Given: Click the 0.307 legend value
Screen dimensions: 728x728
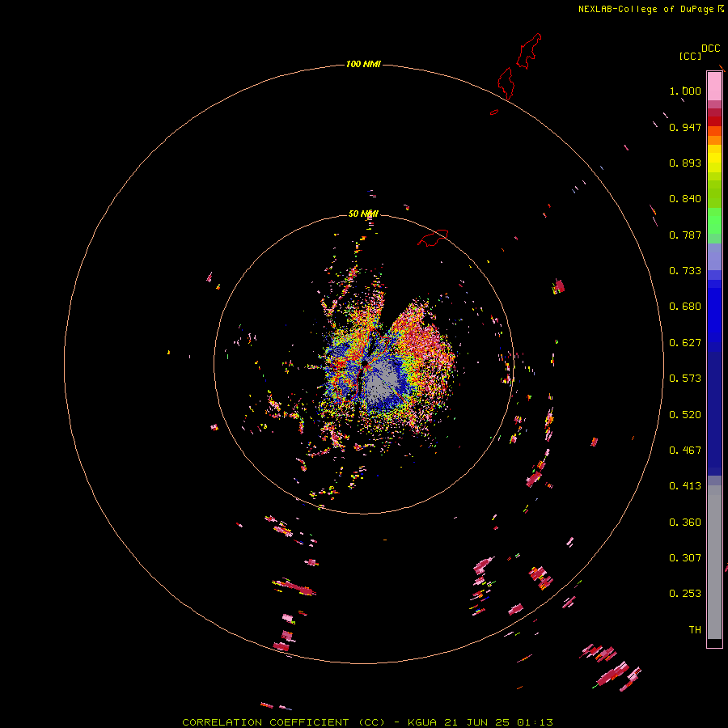Looking at the screenshot, I should pyautogui.click(x=685, y=558).
